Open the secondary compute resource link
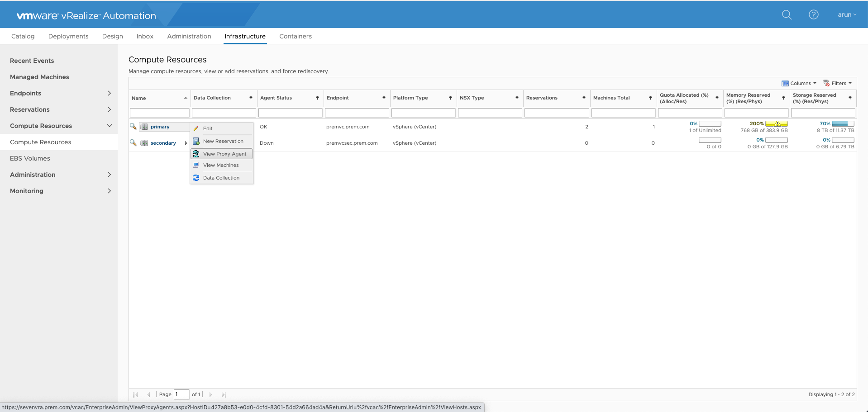The height and width of the screenshot is (412, 868). [163, 143]
